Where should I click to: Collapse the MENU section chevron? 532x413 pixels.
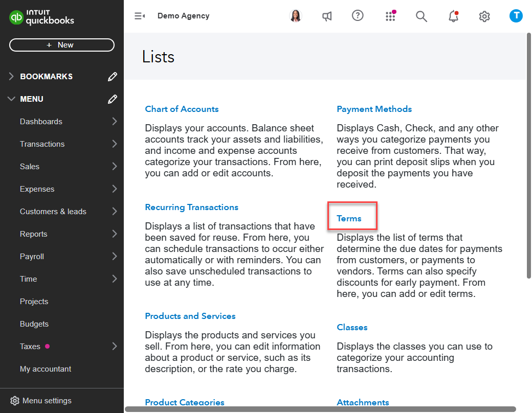point(11,99)
